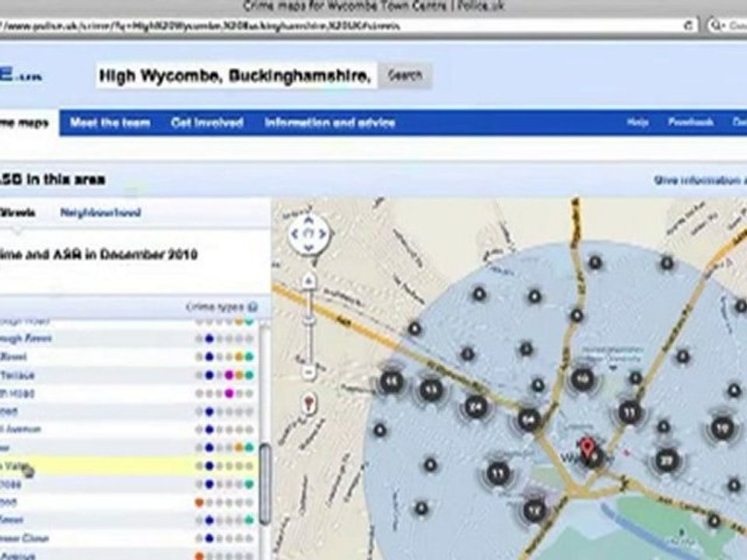Click the street list scrollbar thumb
The height and width of the screenshot is (560, 747).
pos(265,484)
